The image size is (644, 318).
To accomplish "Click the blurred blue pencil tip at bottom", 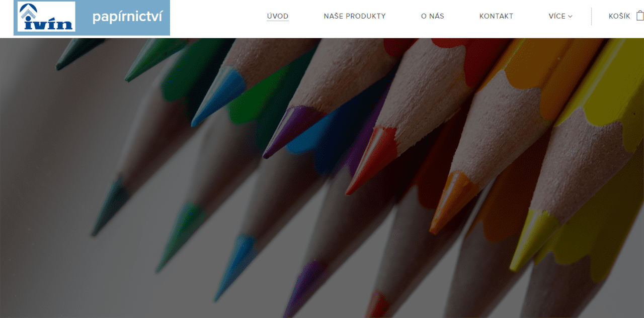I will 234,267.
